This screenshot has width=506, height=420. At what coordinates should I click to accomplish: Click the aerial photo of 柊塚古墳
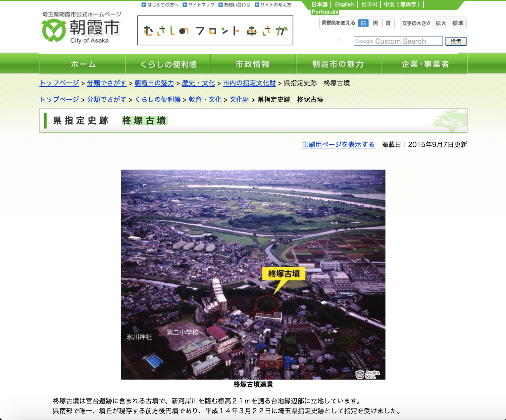pos(253,275)
